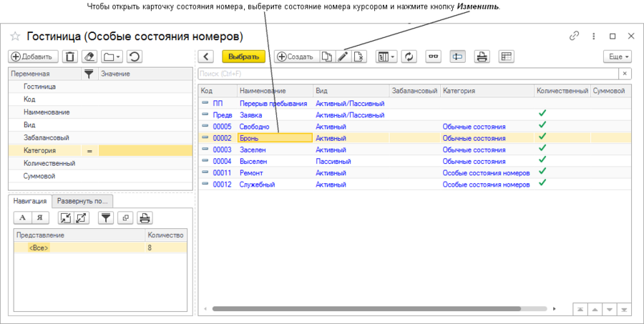The height and width of the screenshot is (324, 644).
Task: Open the three-dot menu in title bar
Action: [593, 36]
